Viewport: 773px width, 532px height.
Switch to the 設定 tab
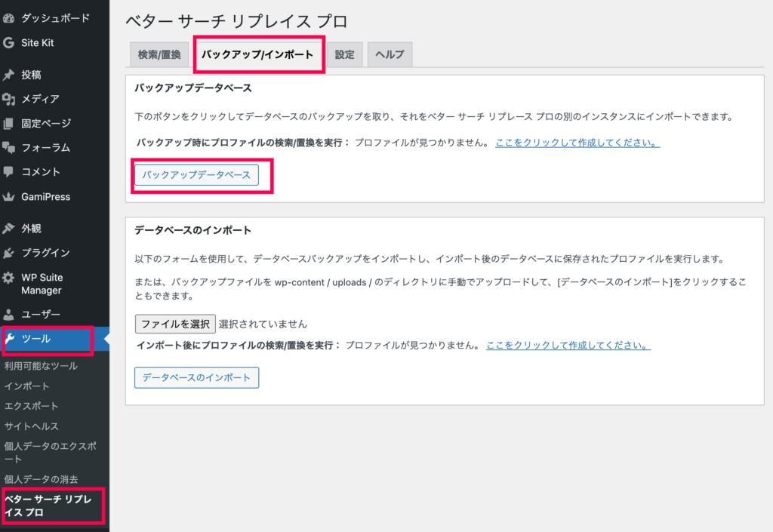[x=344, y=54]
